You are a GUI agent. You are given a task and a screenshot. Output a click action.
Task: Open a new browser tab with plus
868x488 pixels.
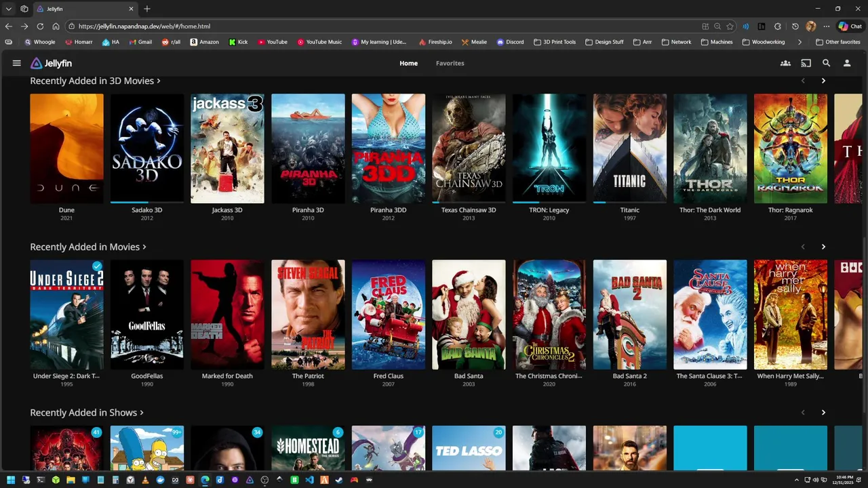(x=147, y=9)
